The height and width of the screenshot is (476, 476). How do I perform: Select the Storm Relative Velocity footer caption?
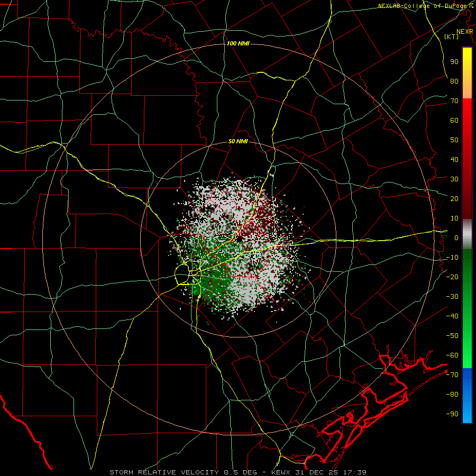(238, 472)
